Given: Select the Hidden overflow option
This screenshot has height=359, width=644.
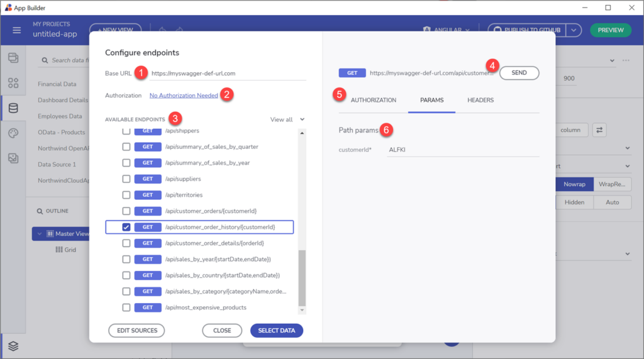Looking at the screenshot, I should [574, 202].
